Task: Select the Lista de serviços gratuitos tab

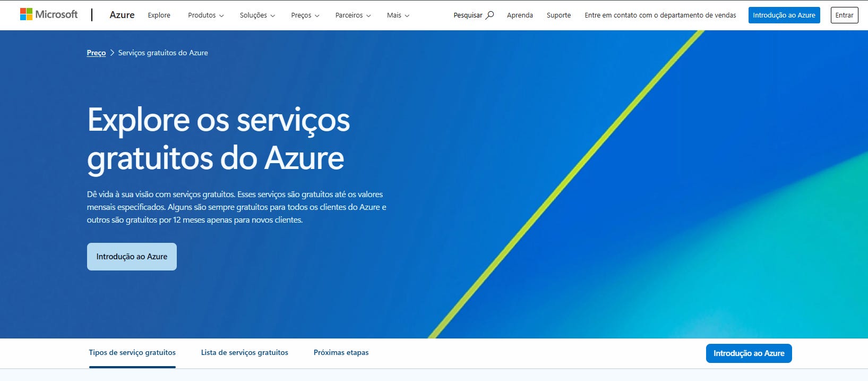Action: 245,352
